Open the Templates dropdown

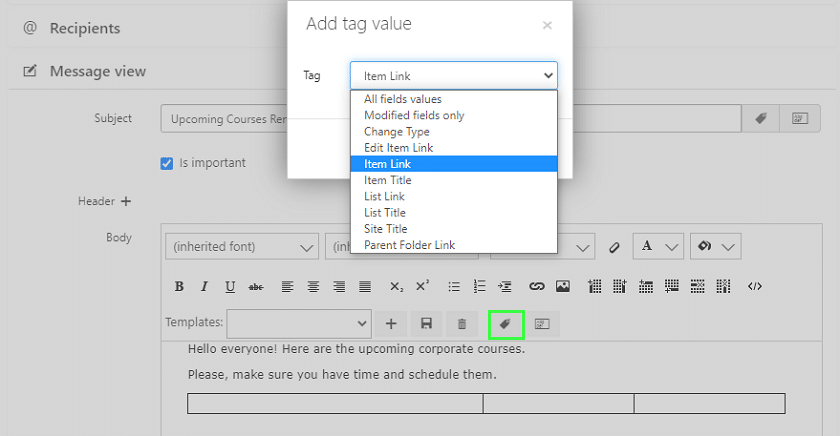pos(299,324)
